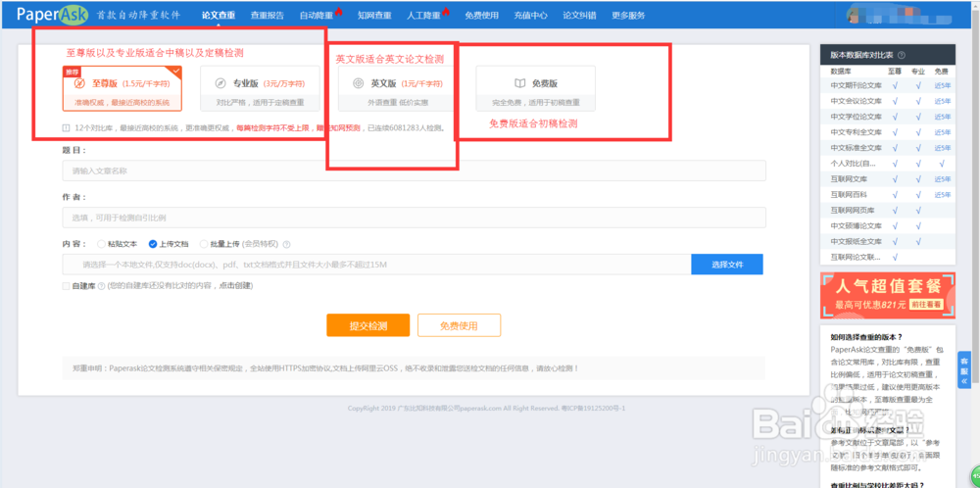Viewport: 980px width, 488px height.
Task: Open the 论文查重 tab in the top navigation
Action: (219, 15)
